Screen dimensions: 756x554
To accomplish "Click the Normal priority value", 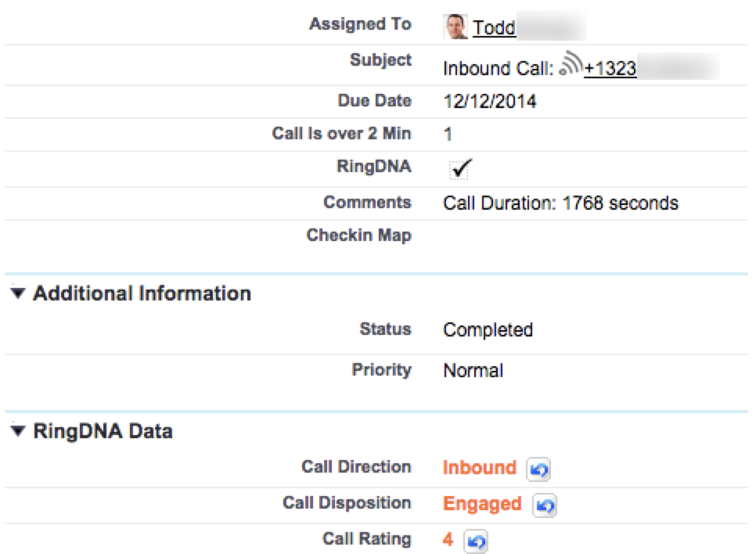I will [x=473, y=371].
